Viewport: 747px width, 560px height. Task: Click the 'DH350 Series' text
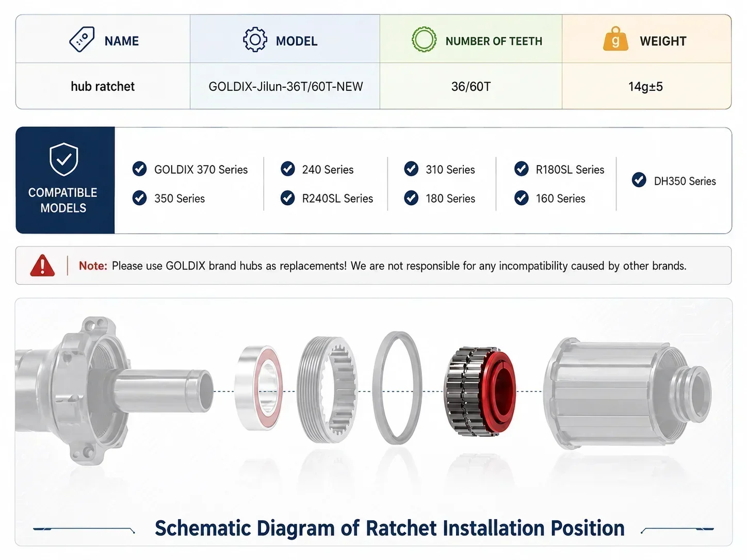(x=685, y=181)
